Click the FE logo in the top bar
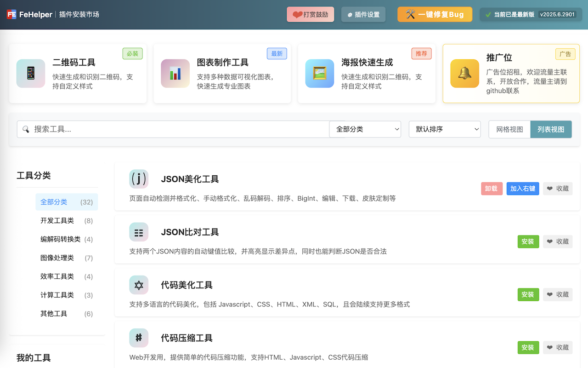Screen dimensions: 588x368 tap(11, 14)
